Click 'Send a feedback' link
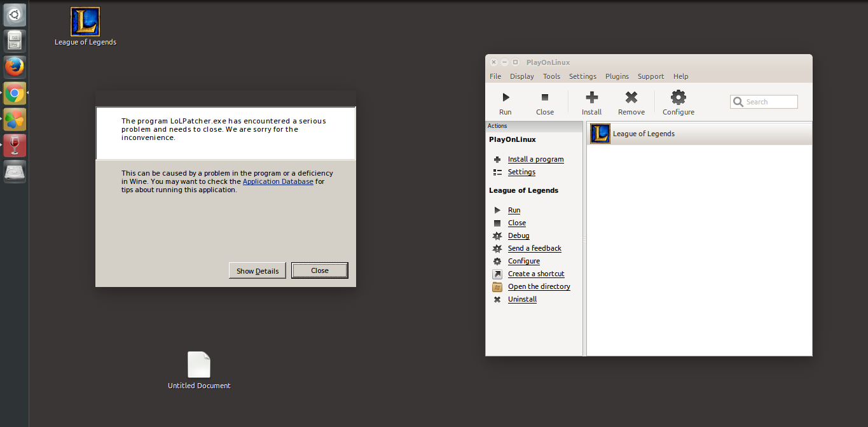868x427 pixels. point(535,248)
